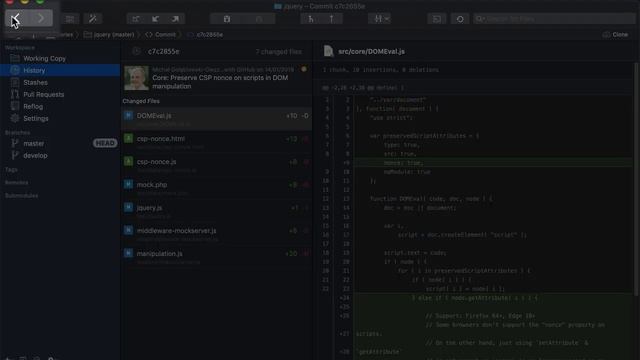Open the Git-Flow dropdown button
Image resolution: width=640 pixels, height=360 pixels.
tap(380, 19)
